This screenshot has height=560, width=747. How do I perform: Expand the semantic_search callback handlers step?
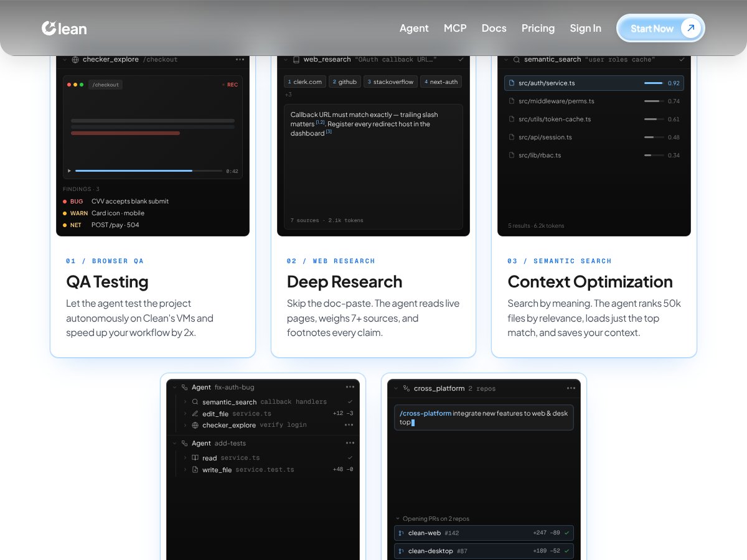tap(185, 402)
